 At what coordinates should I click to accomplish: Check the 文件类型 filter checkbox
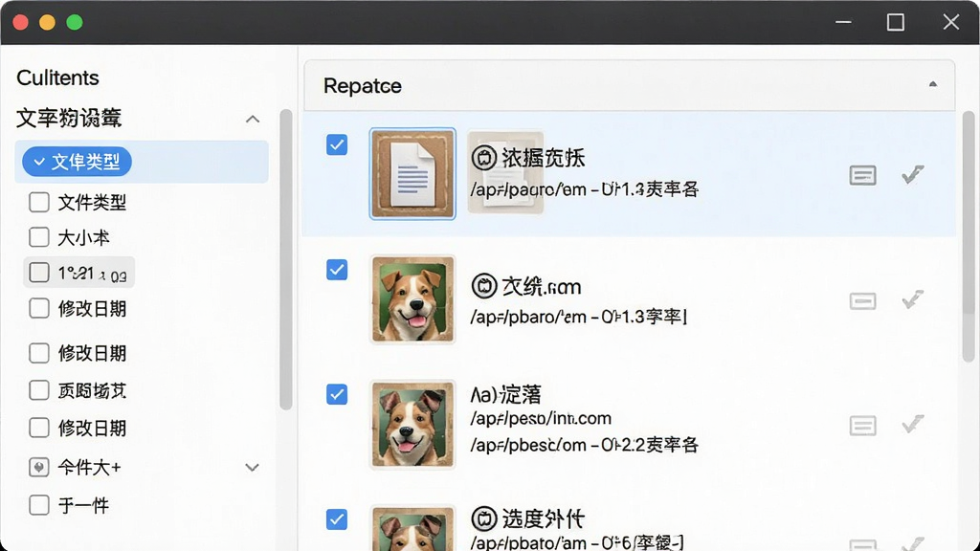(38, 202)
